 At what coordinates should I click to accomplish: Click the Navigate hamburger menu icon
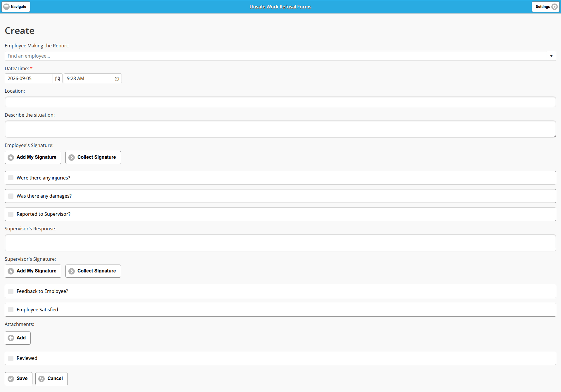[6, 7]
